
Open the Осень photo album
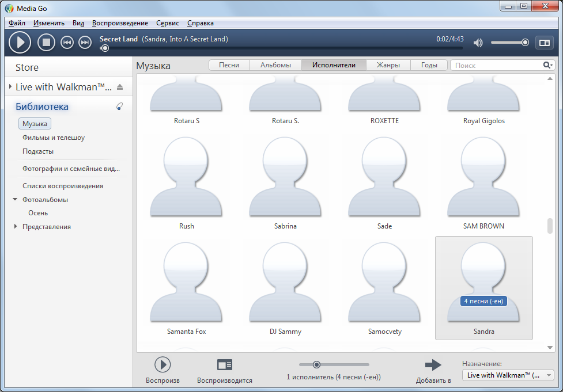click(x=38, y=213)
